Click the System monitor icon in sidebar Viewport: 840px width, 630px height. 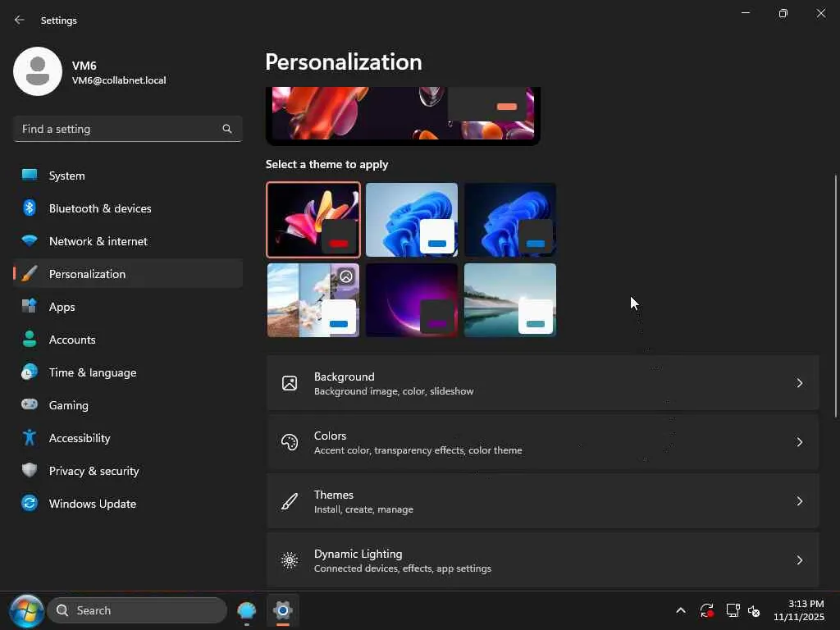tap(30, 175)
